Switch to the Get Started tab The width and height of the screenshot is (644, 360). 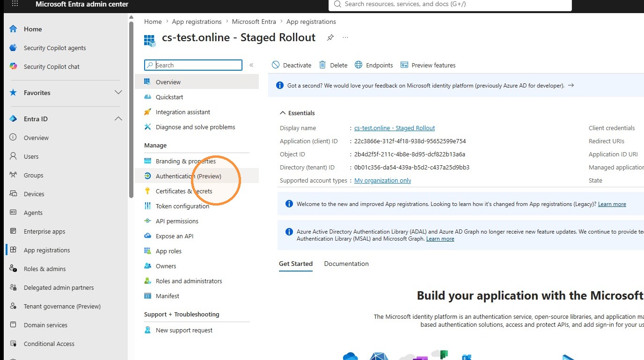(x=296, y=264)
